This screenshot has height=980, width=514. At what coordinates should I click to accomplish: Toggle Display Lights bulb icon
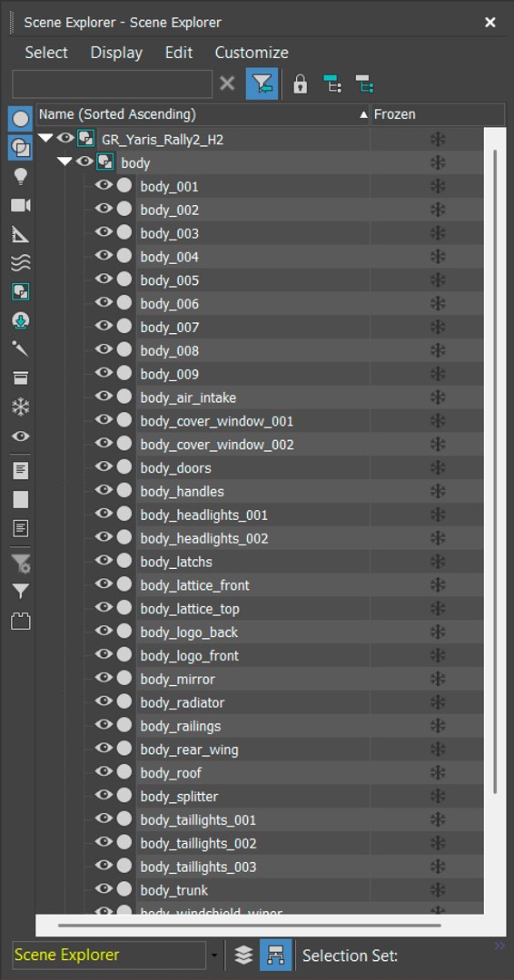(x=21, y=177)
